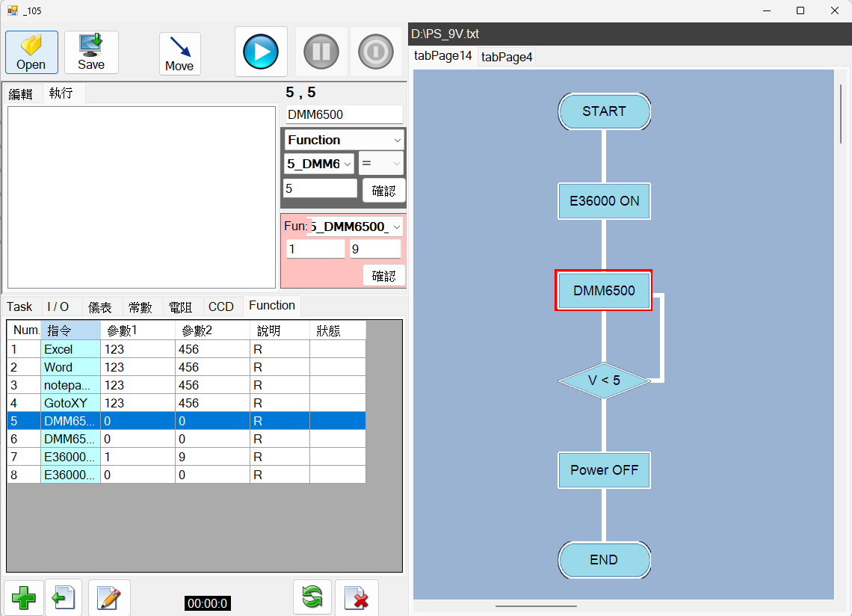852x616 pixels.
Task: Open the Task tab
Action: [19, 307]
